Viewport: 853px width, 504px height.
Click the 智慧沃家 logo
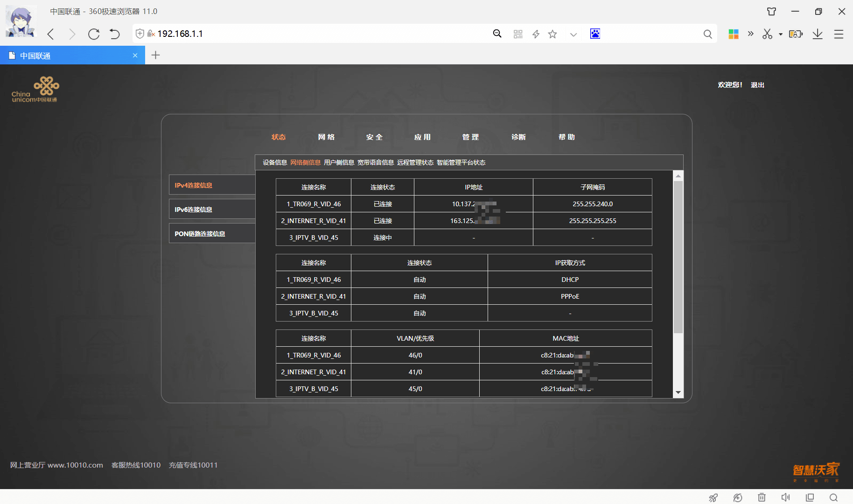pyautogui.click(x=816, y=472)
